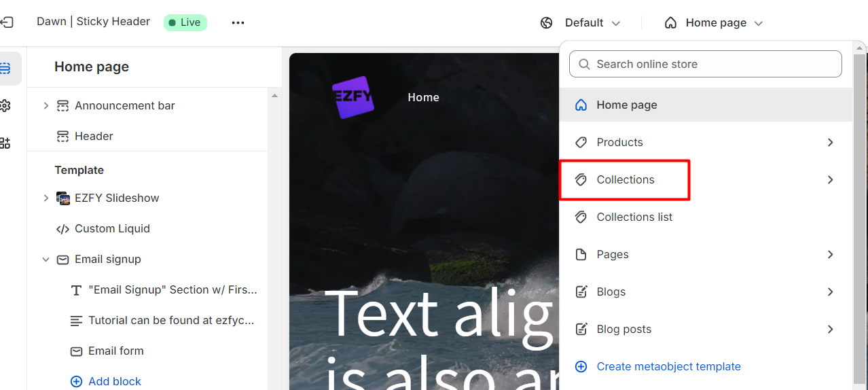This screenshot has height=390, width=868.
Task: Select Products in the template menu
Action: tap(706, 142)
